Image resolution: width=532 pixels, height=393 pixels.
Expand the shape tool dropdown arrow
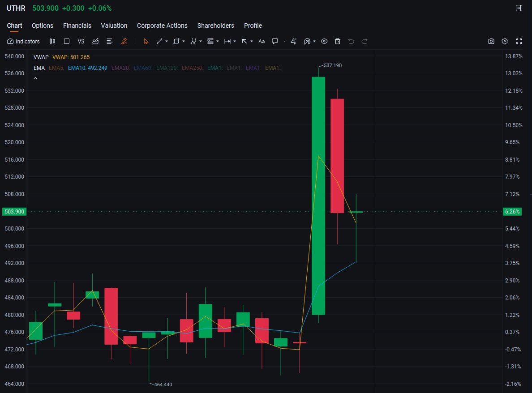tap(184, 41)
